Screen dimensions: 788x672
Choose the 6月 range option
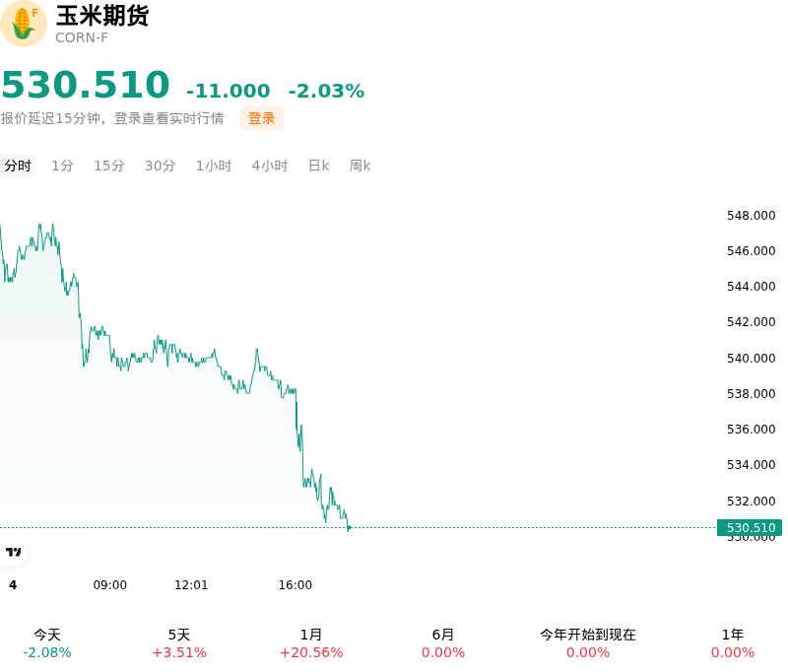coord(442,643)
